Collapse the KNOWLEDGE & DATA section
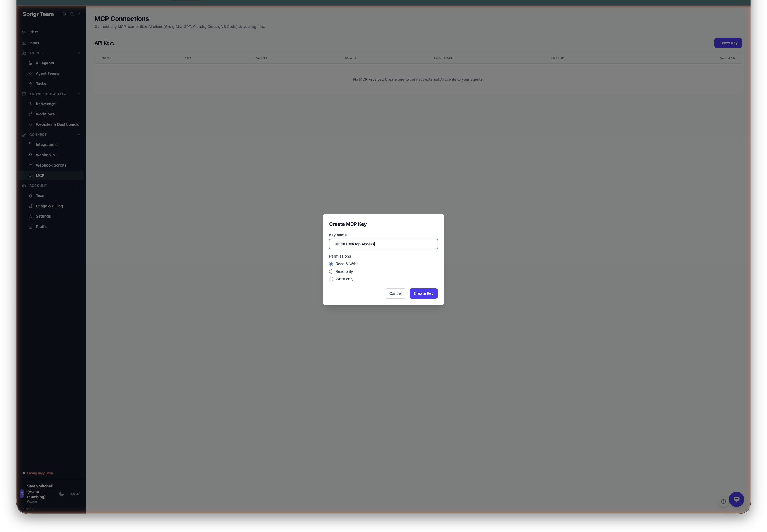This screenshot has height=532, width=767. pyautogui.click(x=79, y=94)
